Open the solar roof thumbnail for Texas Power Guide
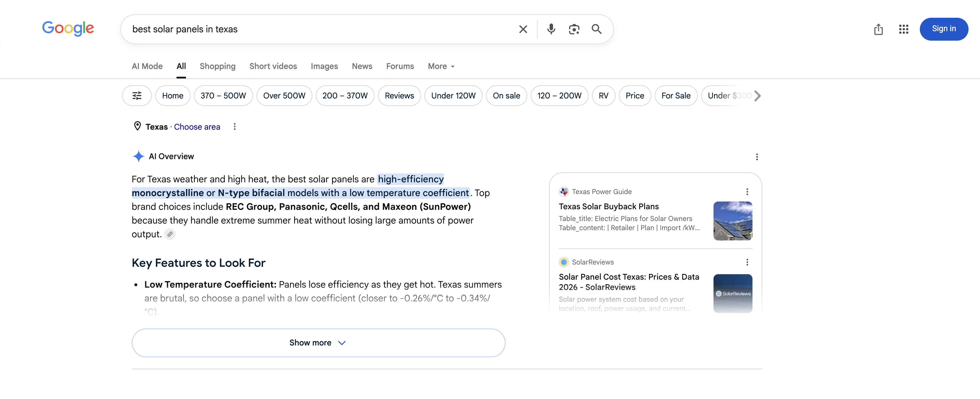Viewport: 980px width, 399px height. coord(733,221)
